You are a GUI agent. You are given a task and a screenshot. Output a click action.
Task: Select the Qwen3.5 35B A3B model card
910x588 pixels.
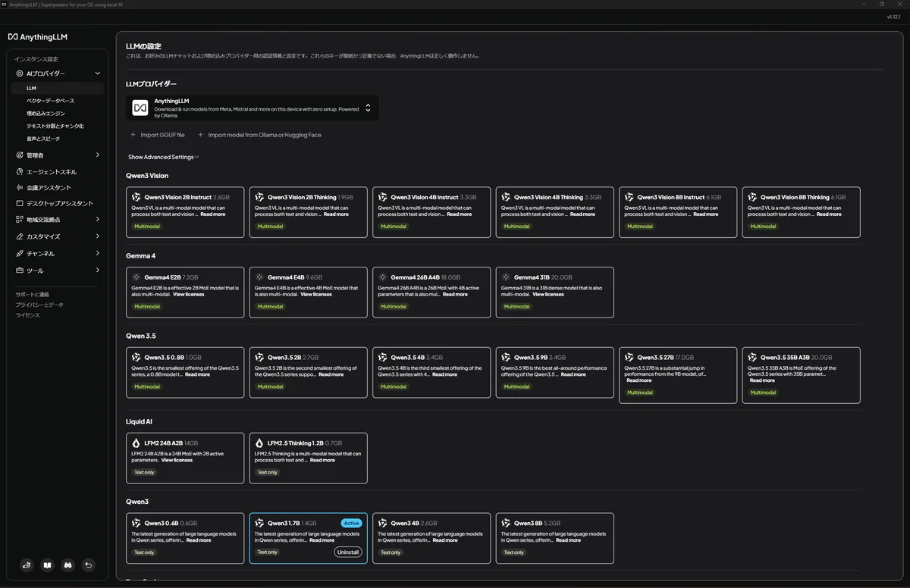[801, 375]
